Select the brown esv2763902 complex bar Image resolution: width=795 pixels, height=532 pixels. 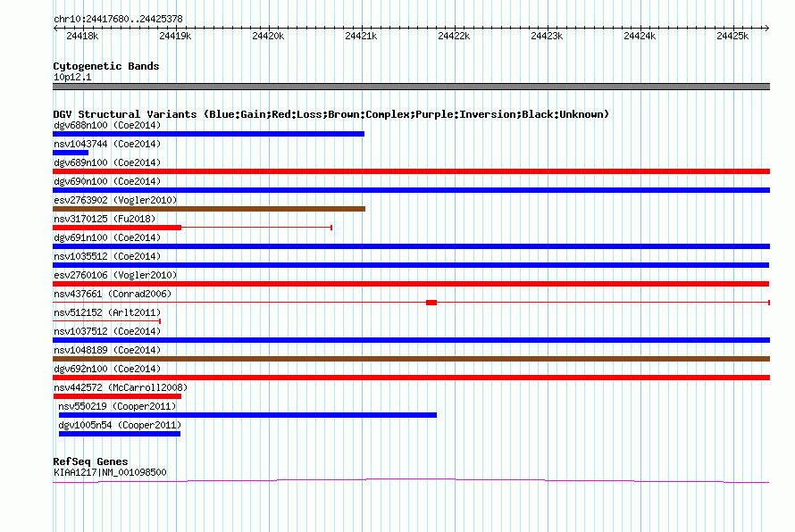coord(209,209)
